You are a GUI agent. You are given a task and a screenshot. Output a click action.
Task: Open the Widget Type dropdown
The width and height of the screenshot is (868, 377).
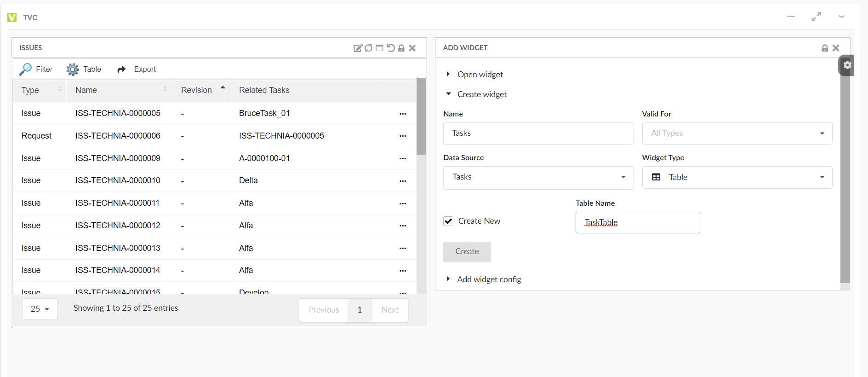[x=737, y=177]
